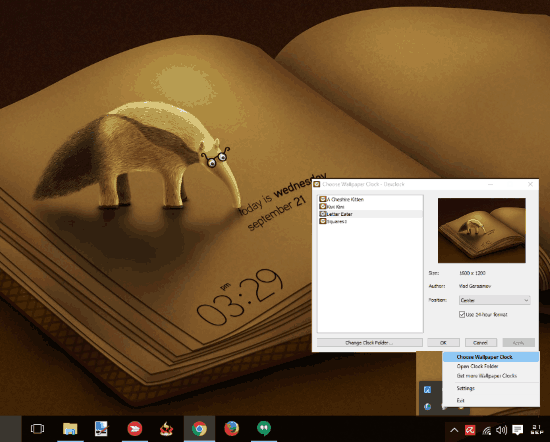The width and height of the screenshot is (550, 442).
Task: Click the blue square icon in tray overflow
Action: pyautogui.click(x=427, y=390)
